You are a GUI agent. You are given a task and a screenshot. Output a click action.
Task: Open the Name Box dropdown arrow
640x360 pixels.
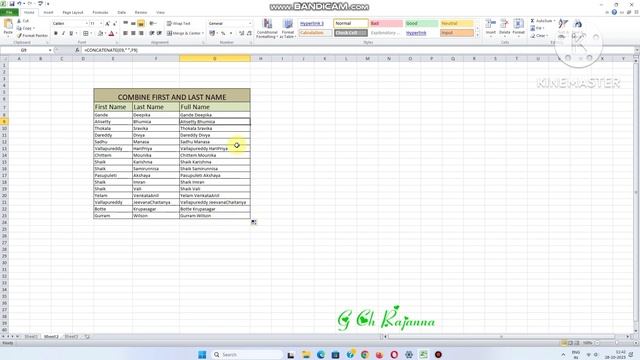(x=50, y=50)
